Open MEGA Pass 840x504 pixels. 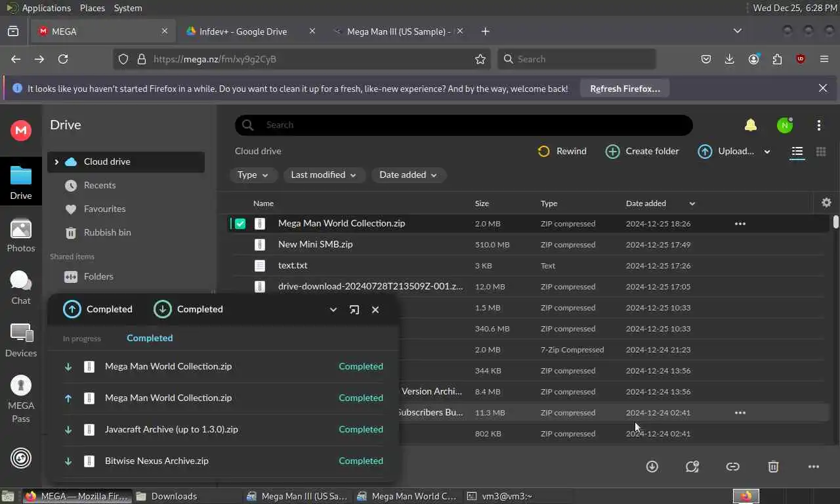tap(21, 399)
